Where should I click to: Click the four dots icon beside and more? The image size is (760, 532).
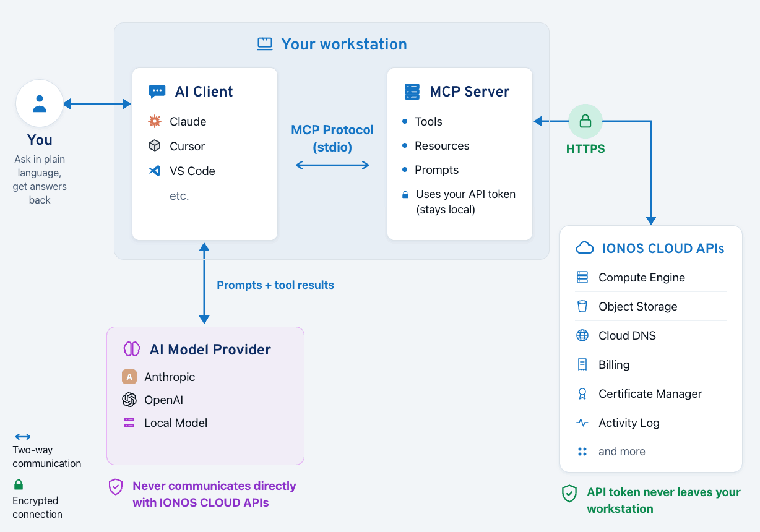click(x=582, y=452)
